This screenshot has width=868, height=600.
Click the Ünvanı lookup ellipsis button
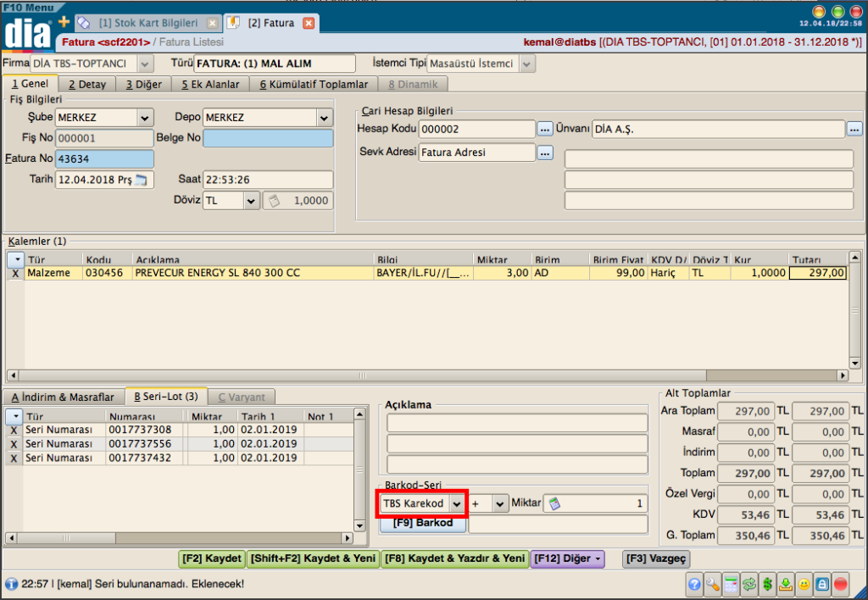click(854, 129)
